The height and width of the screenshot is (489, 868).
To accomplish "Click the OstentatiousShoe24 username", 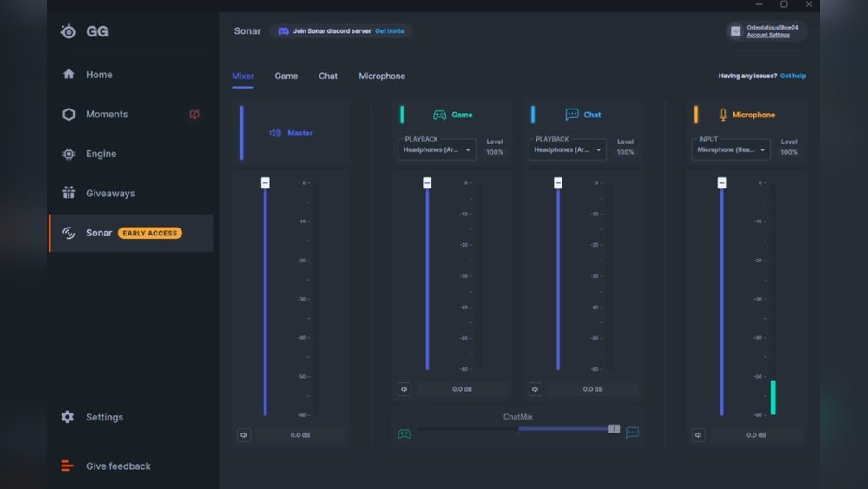I will click(x=773, y=27).
